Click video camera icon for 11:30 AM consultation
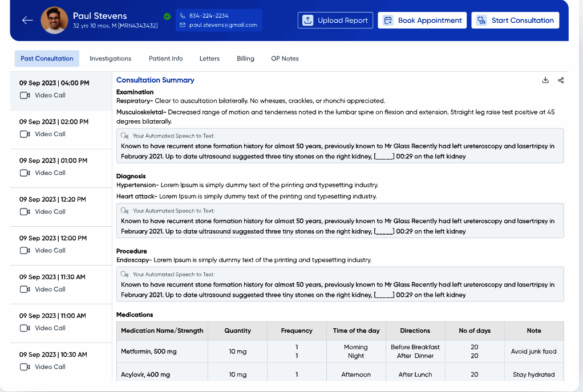Screen dimensions: 583x392 pos(25,289)
